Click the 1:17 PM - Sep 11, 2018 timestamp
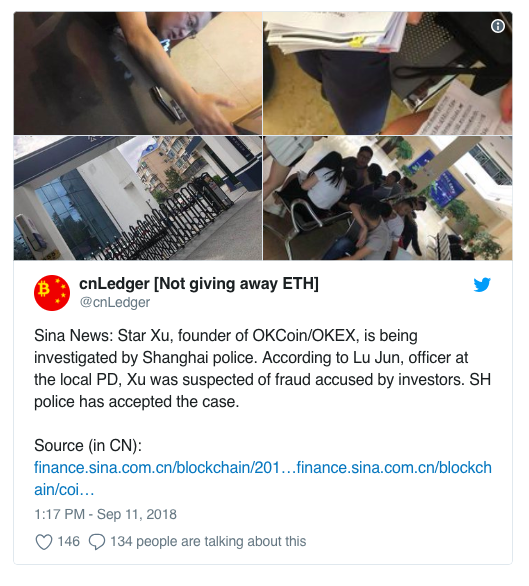Screen dimensions: 529x586 pyautogui.click(x=105, y=515)
